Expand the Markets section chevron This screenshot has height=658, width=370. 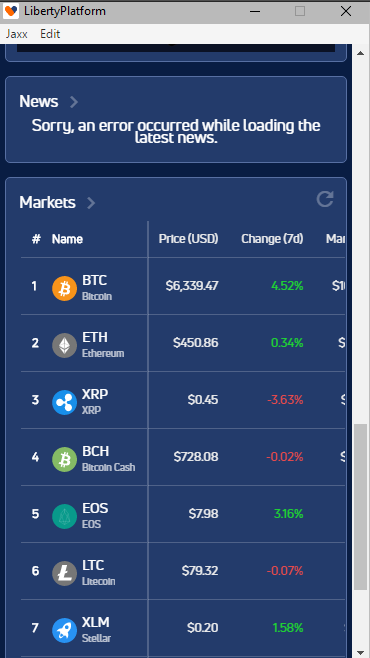pos(91,203)
